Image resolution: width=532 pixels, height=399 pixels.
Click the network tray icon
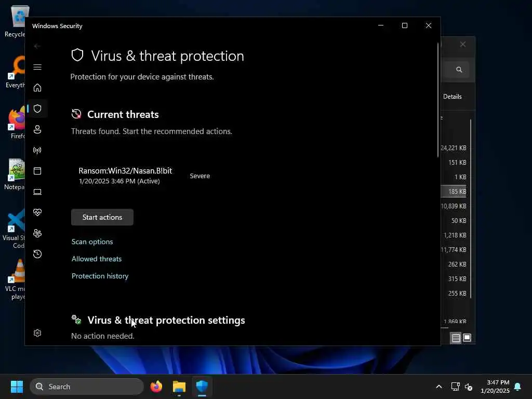455,387
